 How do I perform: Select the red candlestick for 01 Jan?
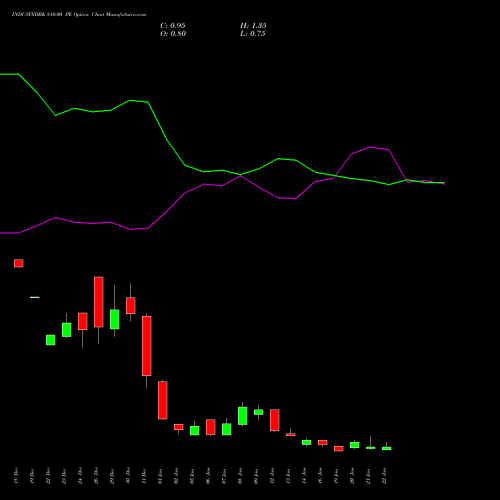point(163,400)
